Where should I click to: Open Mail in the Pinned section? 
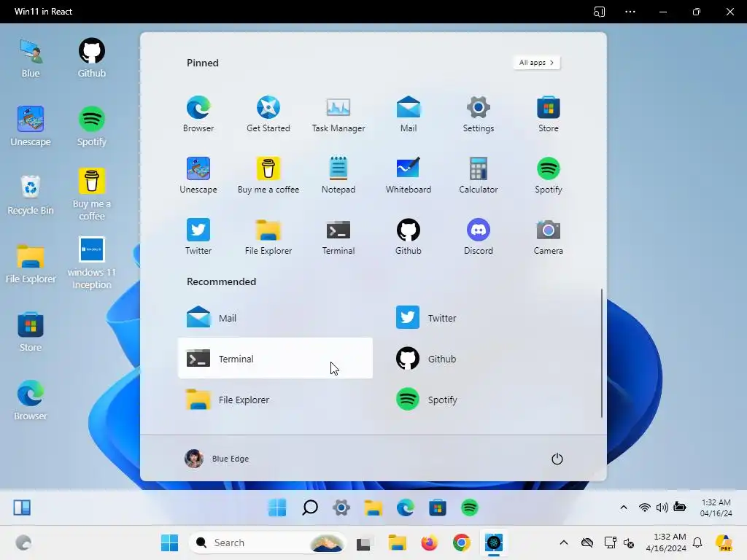[409, 114]
